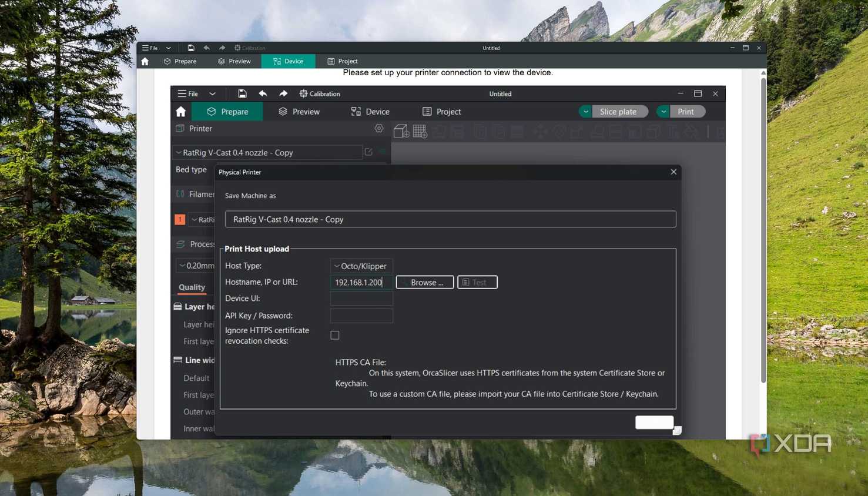Click greyed Calibration in the outer window toolbar
The height and width of the screenshot is (496, 868).
point(250,48)
